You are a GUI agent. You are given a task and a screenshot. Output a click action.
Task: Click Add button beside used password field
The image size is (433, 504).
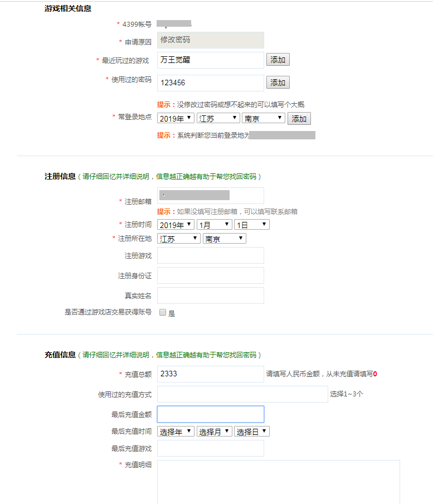pos(278,83)
